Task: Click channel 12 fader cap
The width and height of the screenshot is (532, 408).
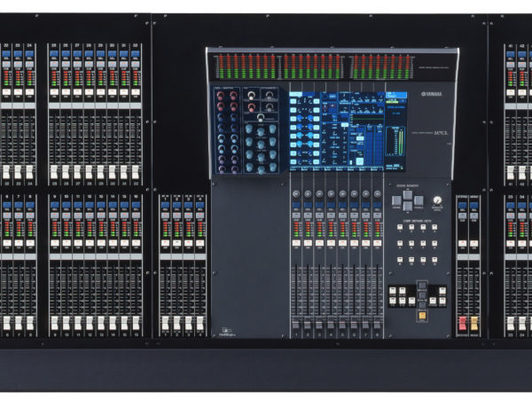Action: [90, 323]
